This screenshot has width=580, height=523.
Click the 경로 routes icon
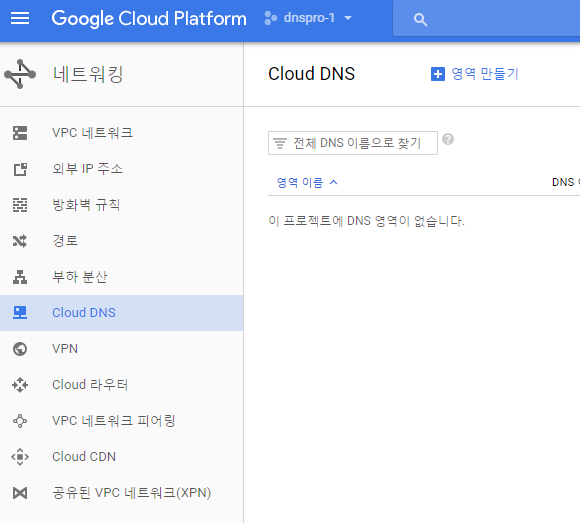pyautogui.click(x=20, y=241)
